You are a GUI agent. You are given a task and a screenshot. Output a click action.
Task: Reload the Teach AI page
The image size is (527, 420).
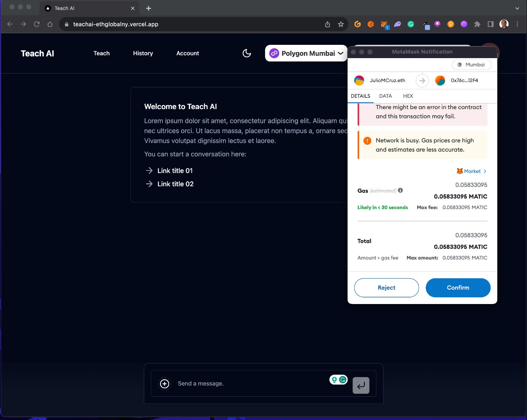point(37,24)
